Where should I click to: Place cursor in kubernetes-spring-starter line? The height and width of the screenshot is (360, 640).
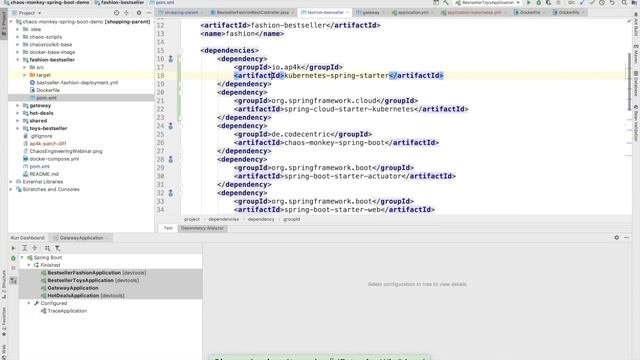tap(336, 76)
